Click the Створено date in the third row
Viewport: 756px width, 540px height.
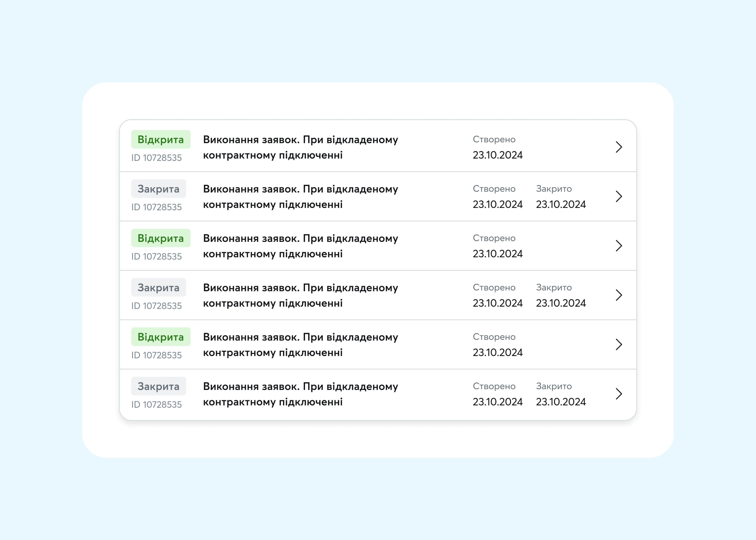pyautogui.click(x=497, y=254)
